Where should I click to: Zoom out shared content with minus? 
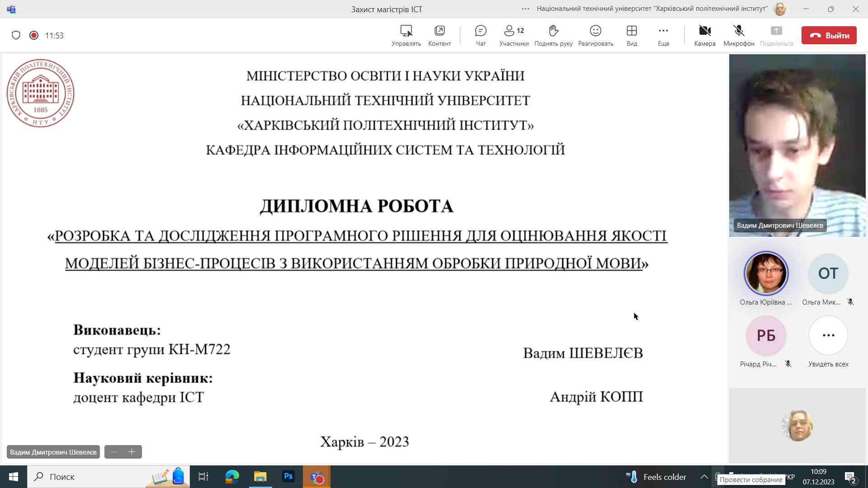[x=114, y=452]
